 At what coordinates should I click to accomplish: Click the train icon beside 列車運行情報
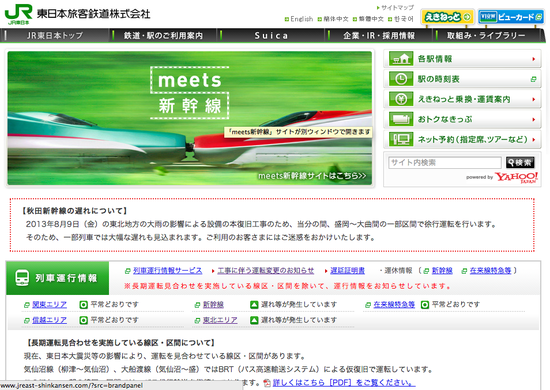22,278
